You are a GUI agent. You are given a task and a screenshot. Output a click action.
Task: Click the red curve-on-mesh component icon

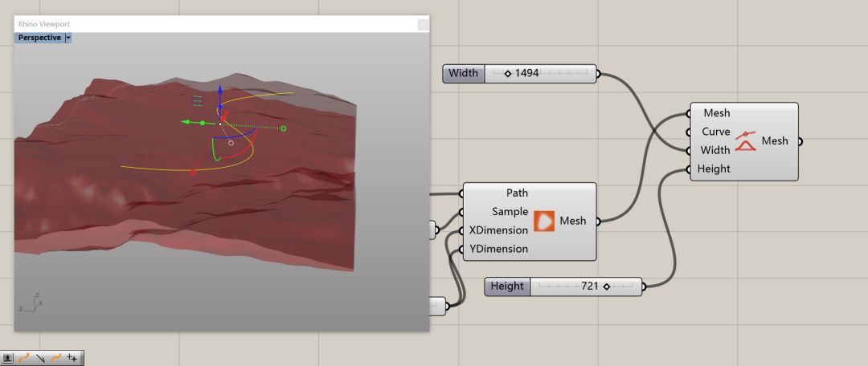[745, 141]
